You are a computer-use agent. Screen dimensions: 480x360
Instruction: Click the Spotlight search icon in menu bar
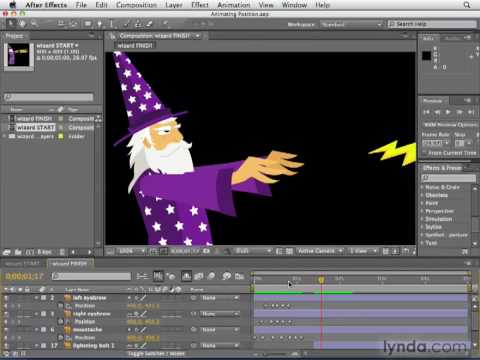click(x=467, y=5)
